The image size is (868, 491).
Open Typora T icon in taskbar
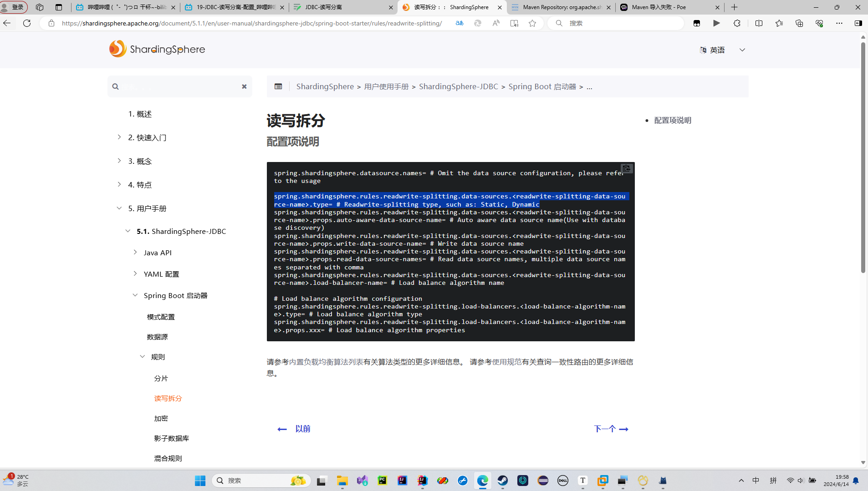coord(582,481)
